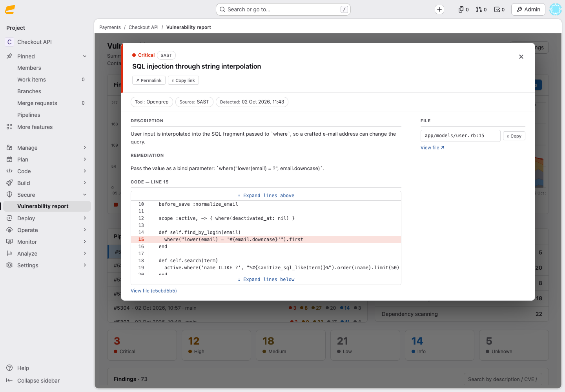Close the vulnerability detail dialog
Viewport: 565px width, 392px height.
click(x=521, y=57)
